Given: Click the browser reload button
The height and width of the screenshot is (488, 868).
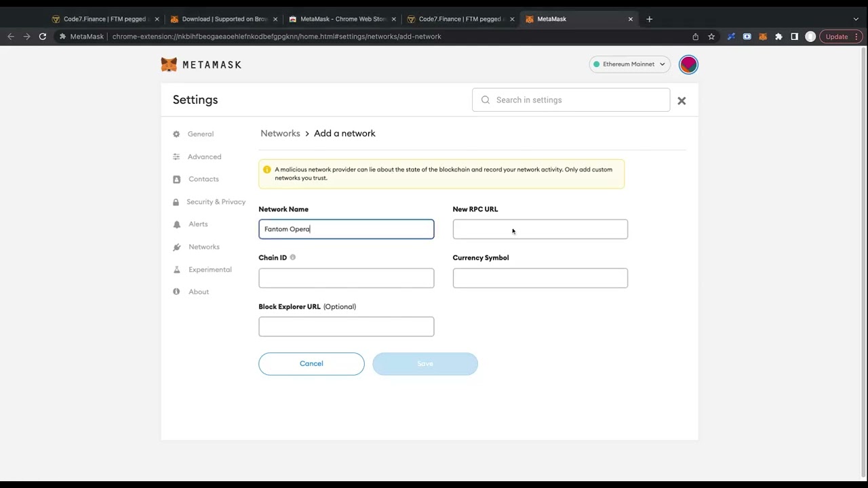Looking at the screenshot, I should point(43,37).
